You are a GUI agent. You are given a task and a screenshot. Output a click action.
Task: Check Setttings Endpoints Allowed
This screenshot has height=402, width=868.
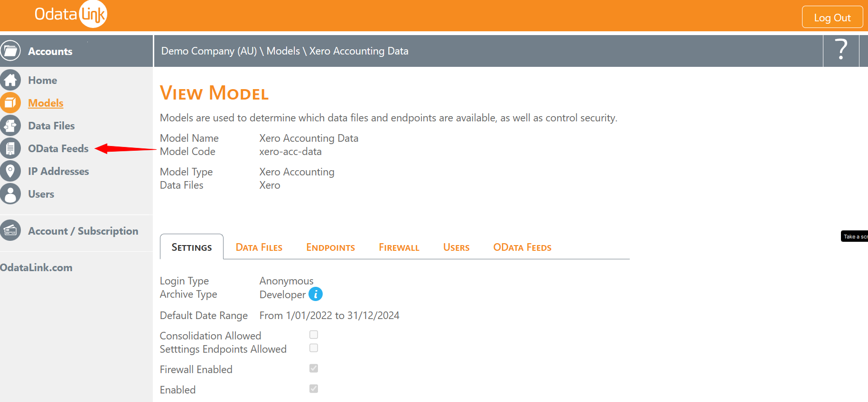point(313,347)
